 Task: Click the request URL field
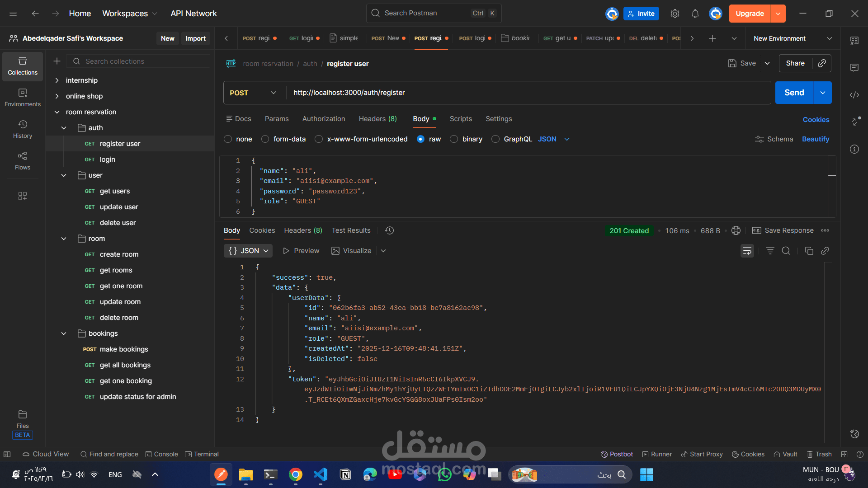click(x=524, y=93)
